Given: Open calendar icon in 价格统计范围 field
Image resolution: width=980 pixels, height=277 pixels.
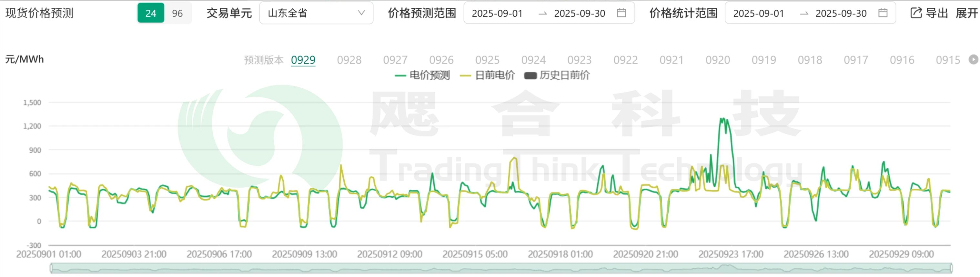Looking at the screenshot, I should pos(883,13).
